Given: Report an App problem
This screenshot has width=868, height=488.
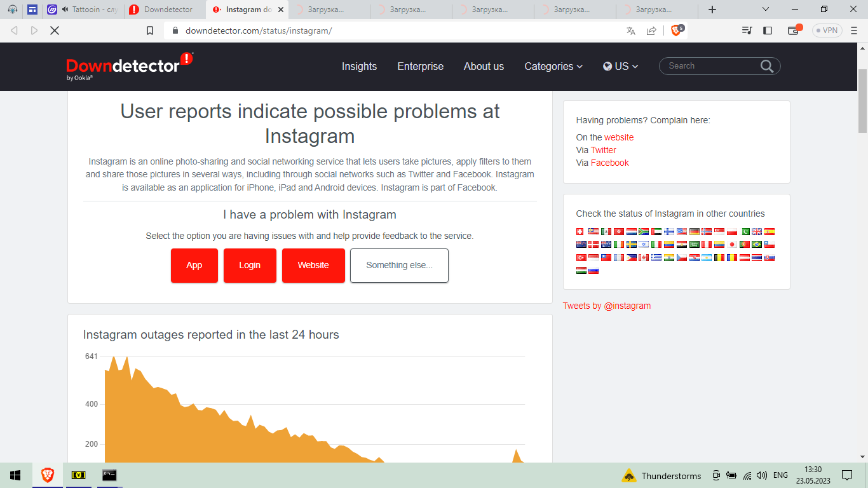Looking at the screenshot, I should click(x=194, y=266).
